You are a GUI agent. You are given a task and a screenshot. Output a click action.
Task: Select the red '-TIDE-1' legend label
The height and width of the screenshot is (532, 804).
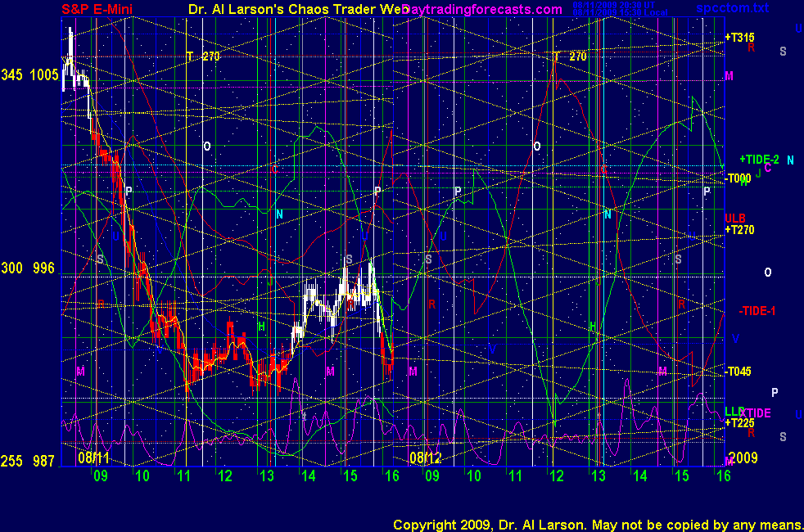(757, 311)
